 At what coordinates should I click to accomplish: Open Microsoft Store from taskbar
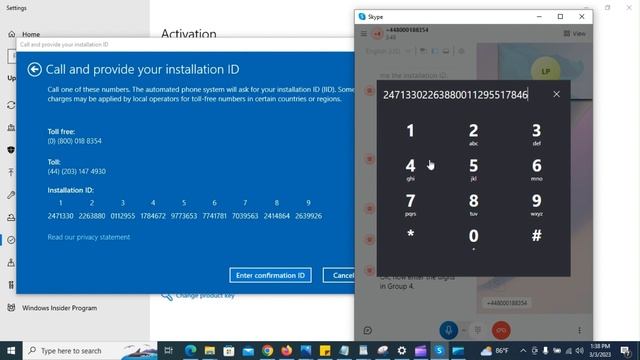click(x=229, y=351)
